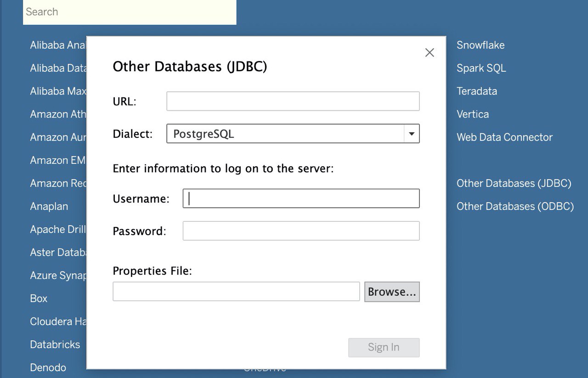The image size is (588, 378).
Task: Open the Dialect dropdown showing PostgreSQL
Action: (293, 134)
